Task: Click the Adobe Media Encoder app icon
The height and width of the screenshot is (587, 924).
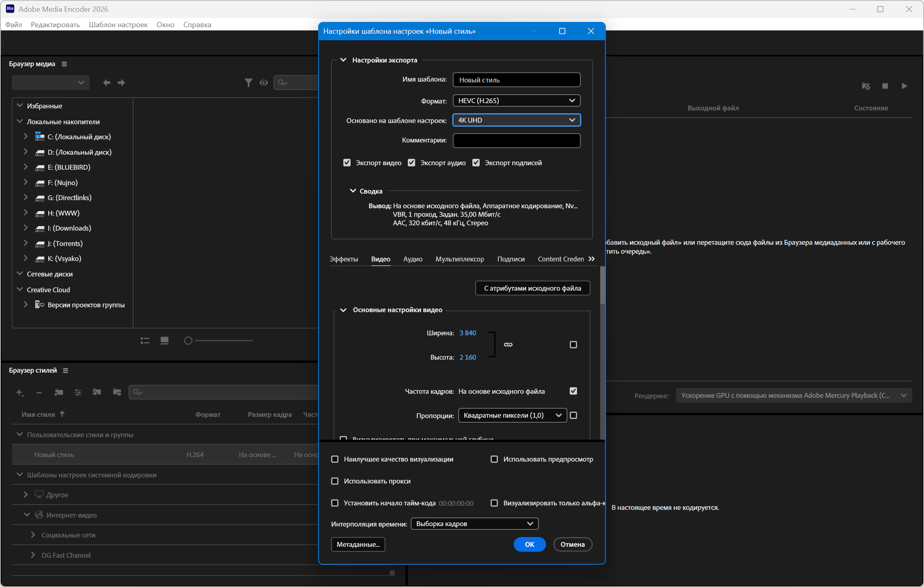Action: 10,9
